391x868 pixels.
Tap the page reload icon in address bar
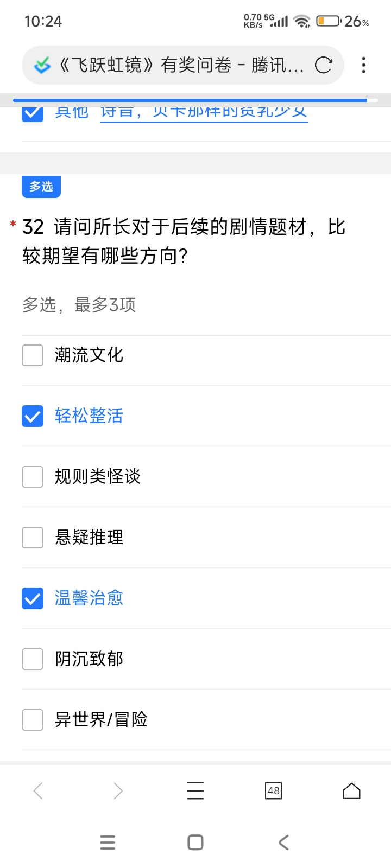(x=324, y=65)
